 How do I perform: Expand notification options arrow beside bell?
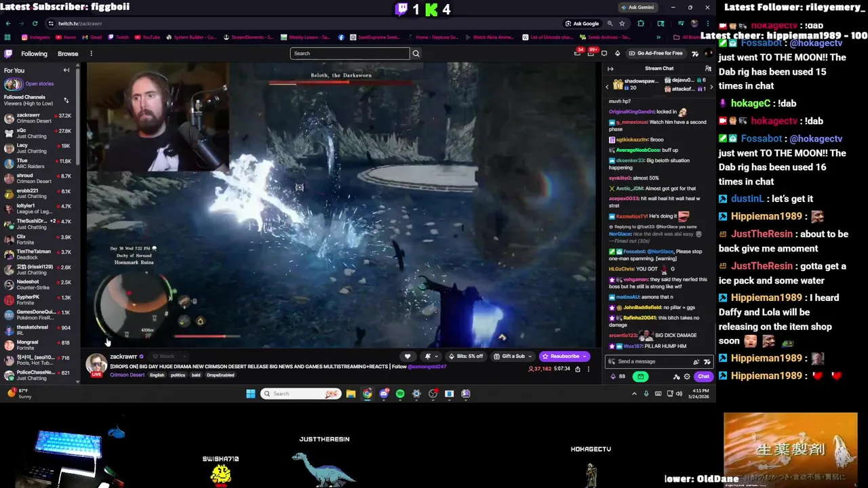pos(435,357)
